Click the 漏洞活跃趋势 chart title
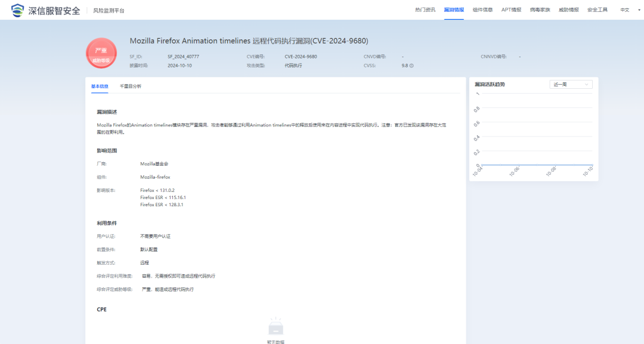 (490, 85)
